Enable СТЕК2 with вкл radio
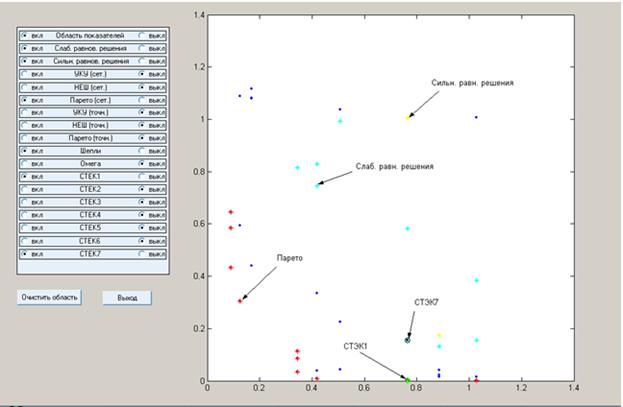Image resolution: width=623 pixels, height=407 pixels. (25, 189)
